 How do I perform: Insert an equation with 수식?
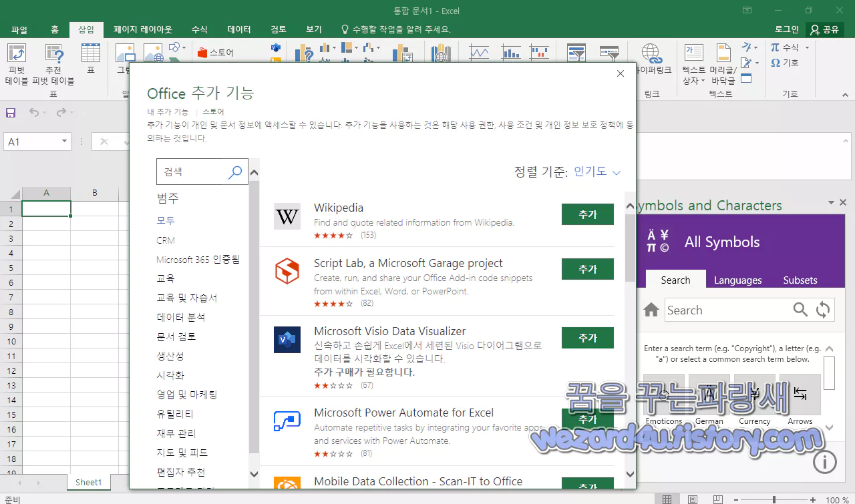(x=785, y=47)
